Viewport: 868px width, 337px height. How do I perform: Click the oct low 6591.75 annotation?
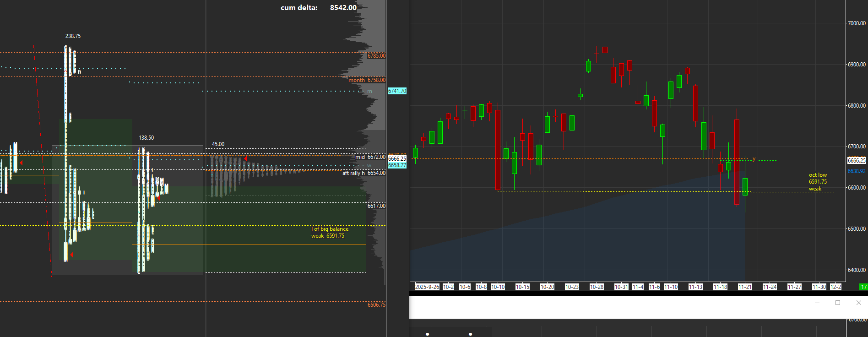pyautogui.click(x=818, y=182)
